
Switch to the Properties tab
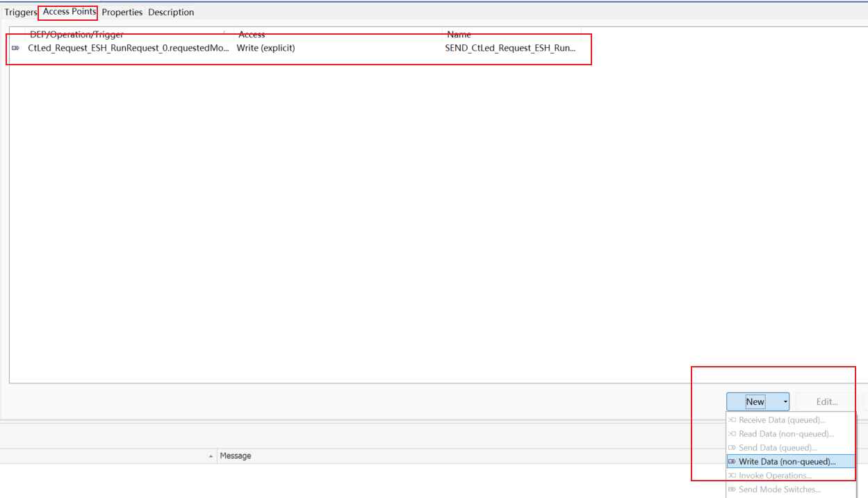pos(122,13)
